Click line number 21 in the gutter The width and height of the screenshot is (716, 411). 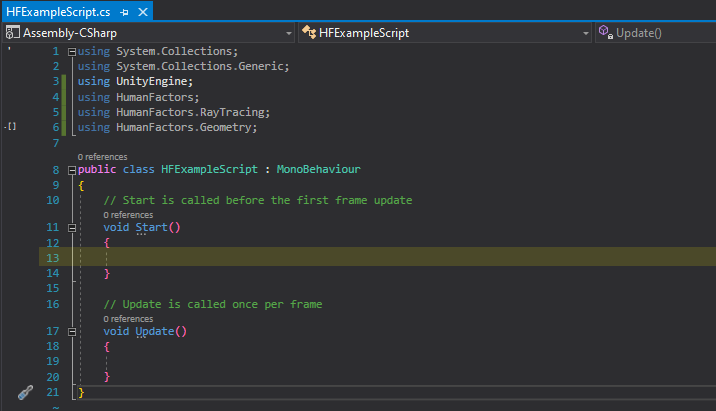(53, 392)
